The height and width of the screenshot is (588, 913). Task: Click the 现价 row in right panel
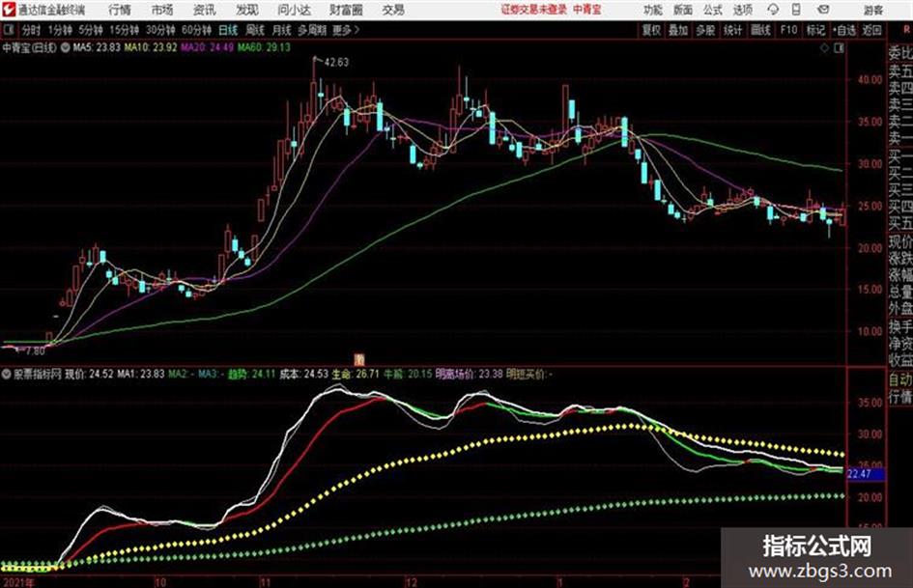(x=900, y=241)
